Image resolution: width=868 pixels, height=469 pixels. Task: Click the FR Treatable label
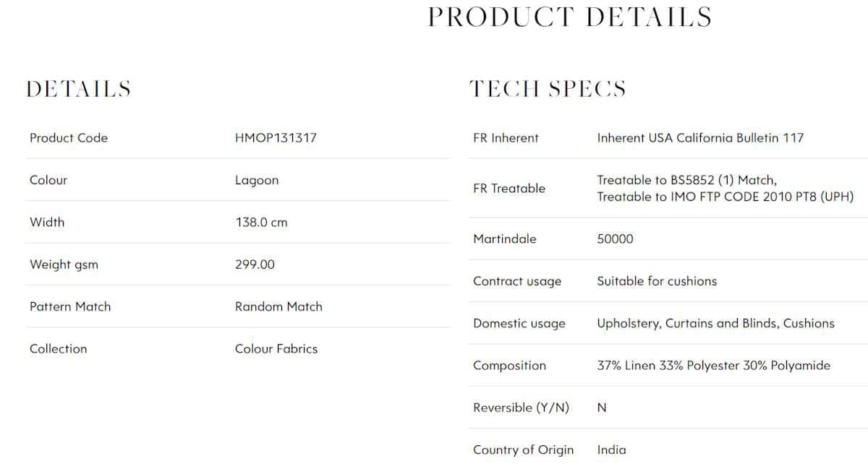pos(509,188)
